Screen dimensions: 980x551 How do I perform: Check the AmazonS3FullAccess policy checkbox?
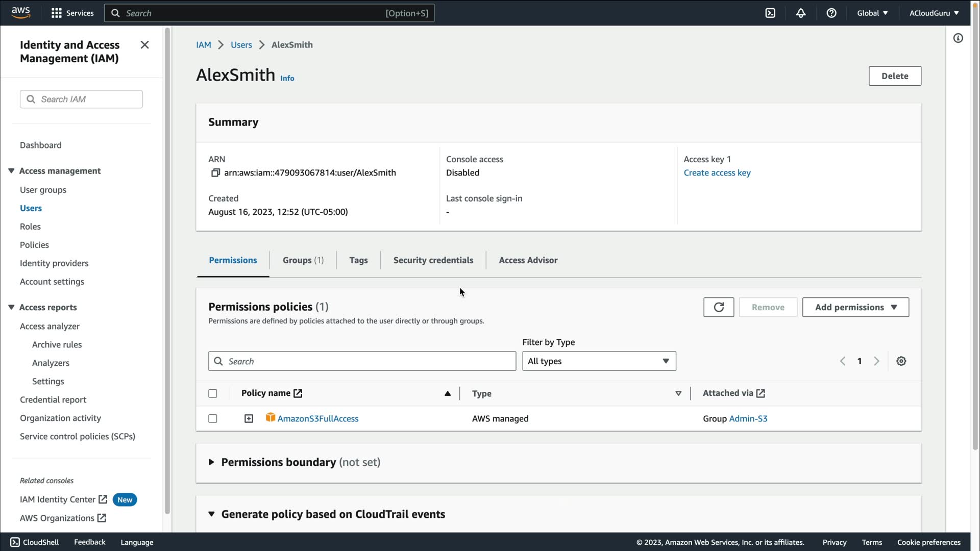[x=213, y=419]
